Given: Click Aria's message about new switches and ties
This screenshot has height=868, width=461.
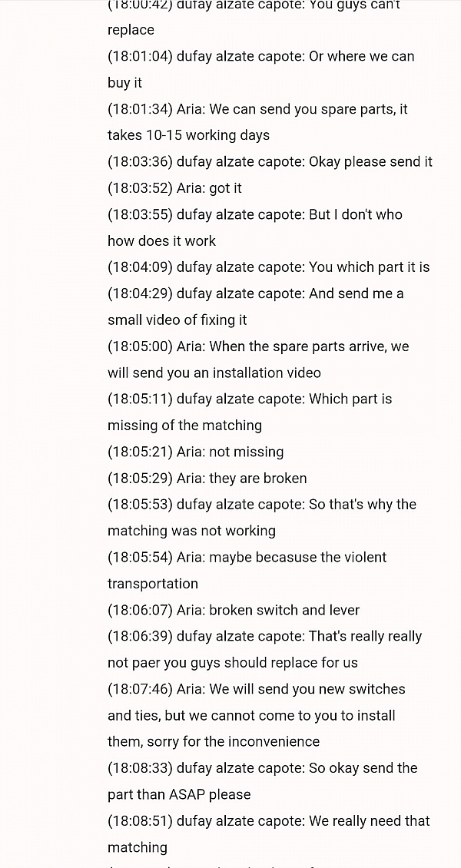Looking at the screenshot, I should point(256,715).
